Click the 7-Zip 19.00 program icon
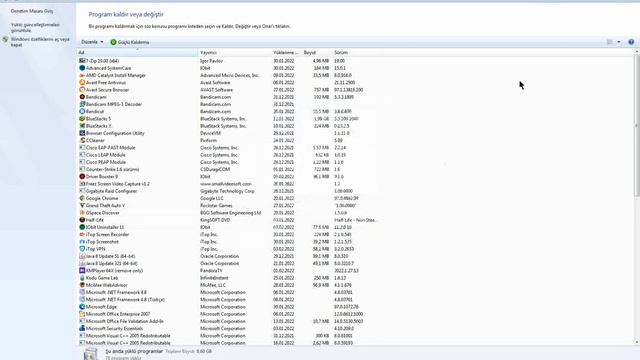The height and width of the screenshot is (360, 640). [x=82, y=61]
